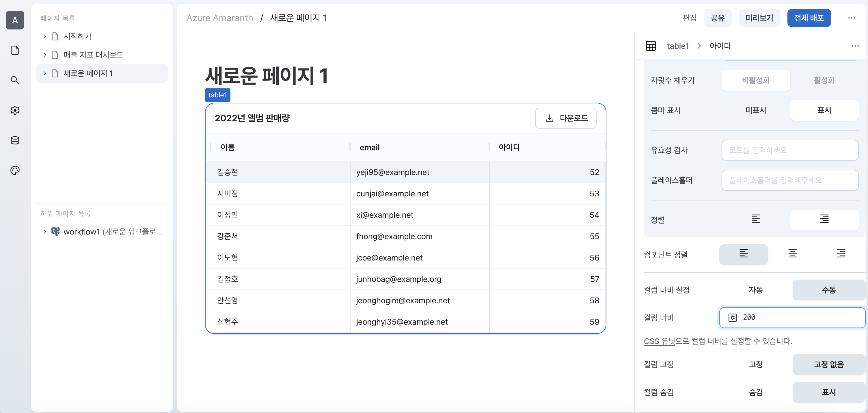Select 새로운 페이지 1 in page list
This screenshot has height=413, width=868.
(x=102, y=73)
